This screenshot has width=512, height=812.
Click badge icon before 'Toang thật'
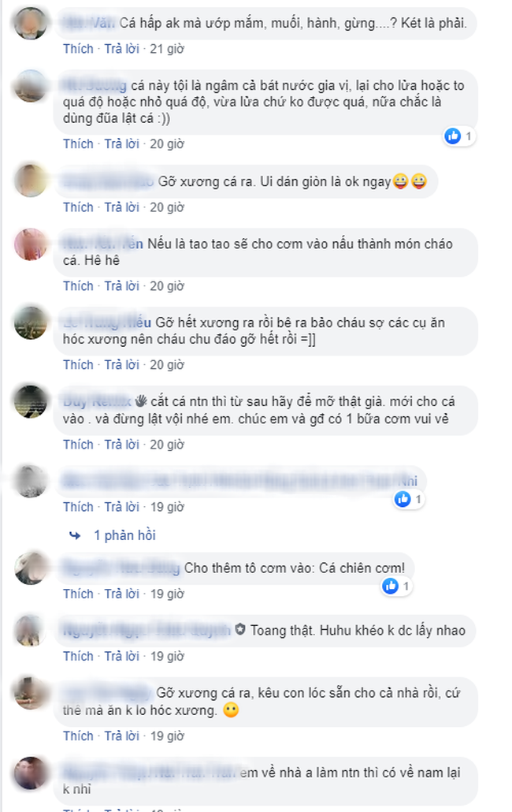click(240, 630)
